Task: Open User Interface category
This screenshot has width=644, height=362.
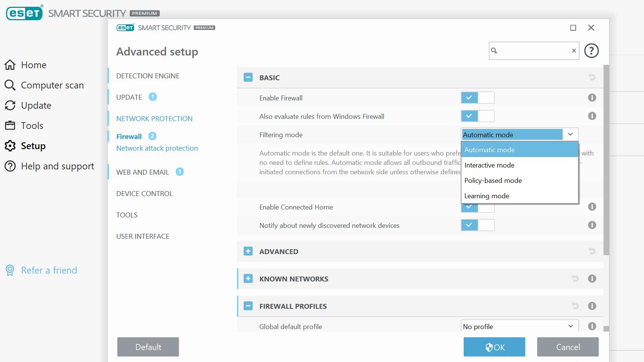Action: tap(142, 236)
